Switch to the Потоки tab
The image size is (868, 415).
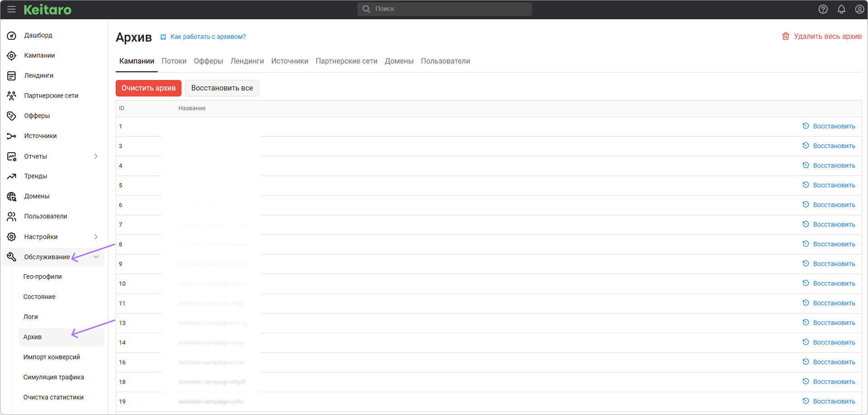[174, 61]
